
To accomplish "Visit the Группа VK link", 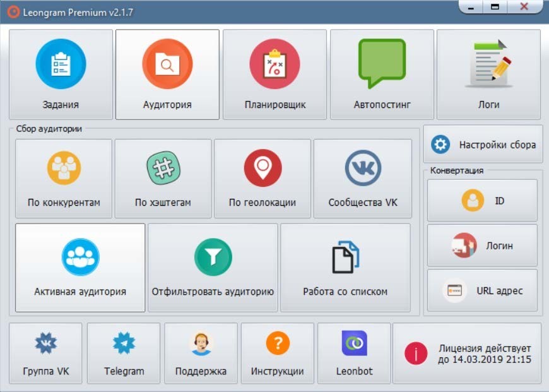I will click(45, 353).
